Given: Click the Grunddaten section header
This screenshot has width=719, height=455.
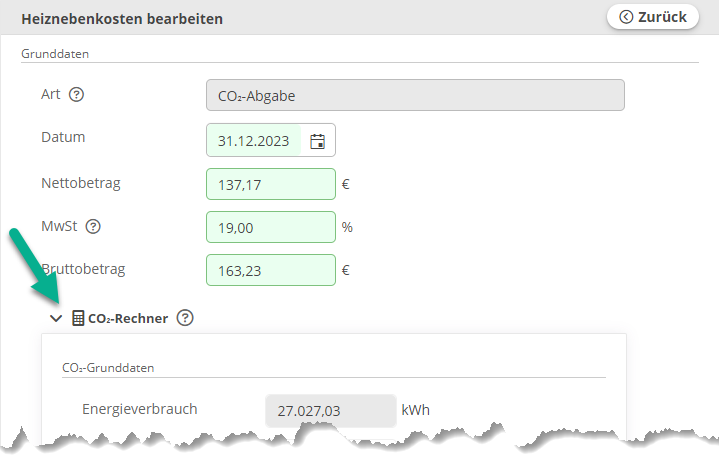Looking at the screenshot, I should pyautogui.click(x=55, y=54).
